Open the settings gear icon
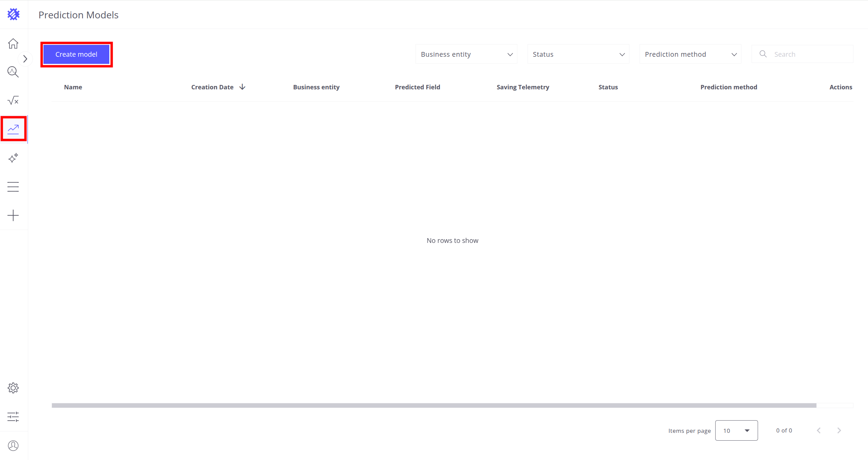Image resolution: width=868 pixels, height=460 pixels. pos(13,388)
